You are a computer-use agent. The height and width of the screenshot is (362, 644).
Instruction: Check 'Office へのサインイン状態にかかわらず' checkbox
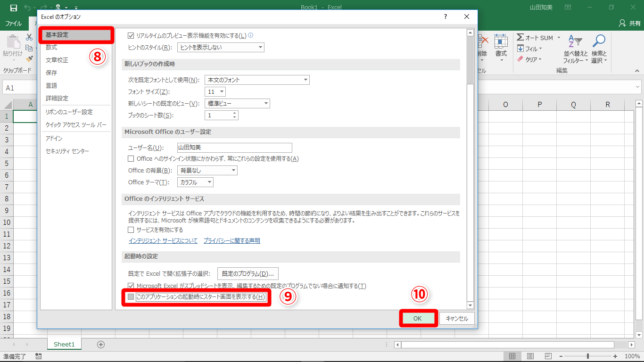point(131,159)
